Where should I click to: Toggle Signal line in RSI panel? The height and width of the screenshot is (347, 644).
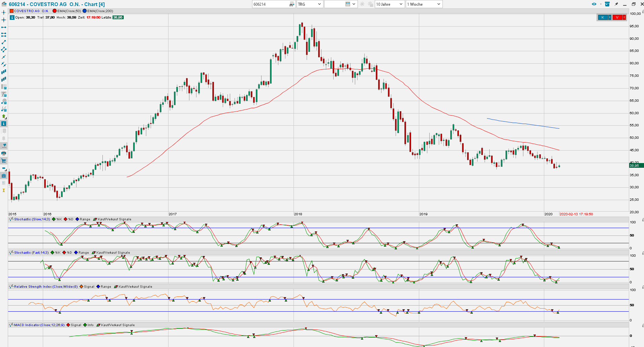(87, 287)
